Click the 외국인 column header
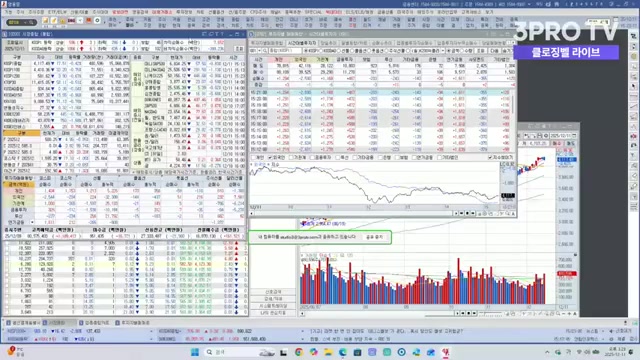Viewport: 640px width, 360px height. (300, 60)
